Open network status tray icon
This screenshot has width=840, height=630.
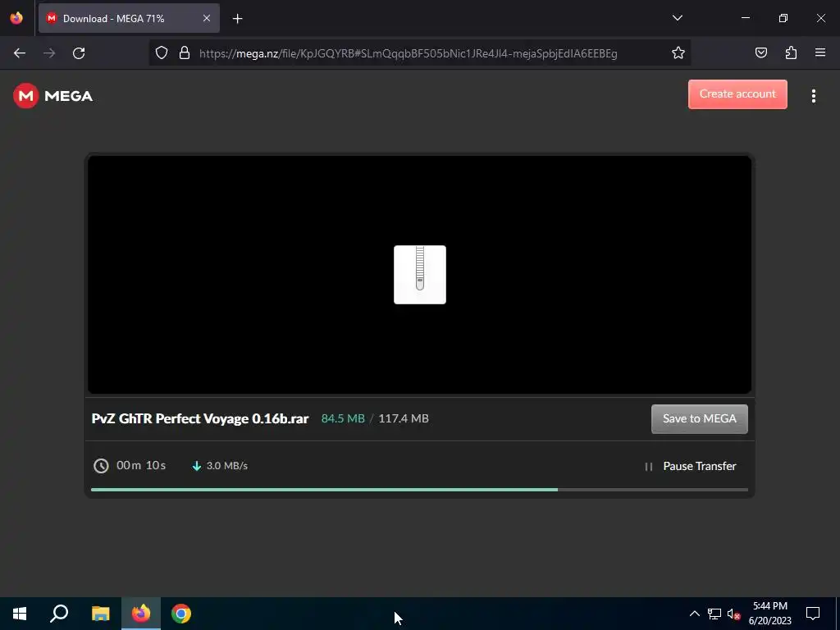[x=714, y=614]
